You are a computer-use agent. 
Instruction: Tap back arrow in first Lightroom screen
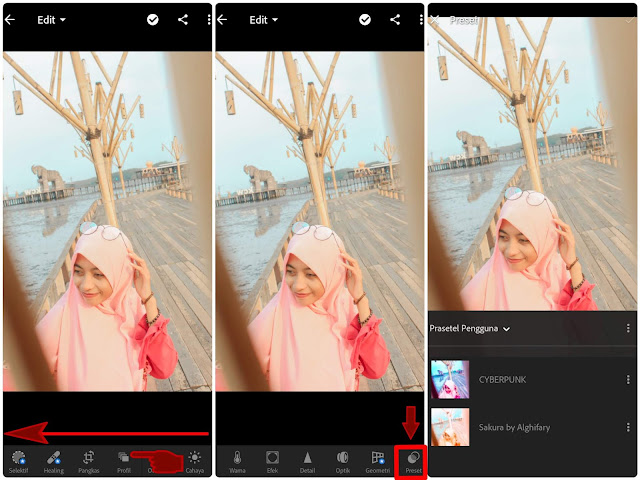[10, 19]
